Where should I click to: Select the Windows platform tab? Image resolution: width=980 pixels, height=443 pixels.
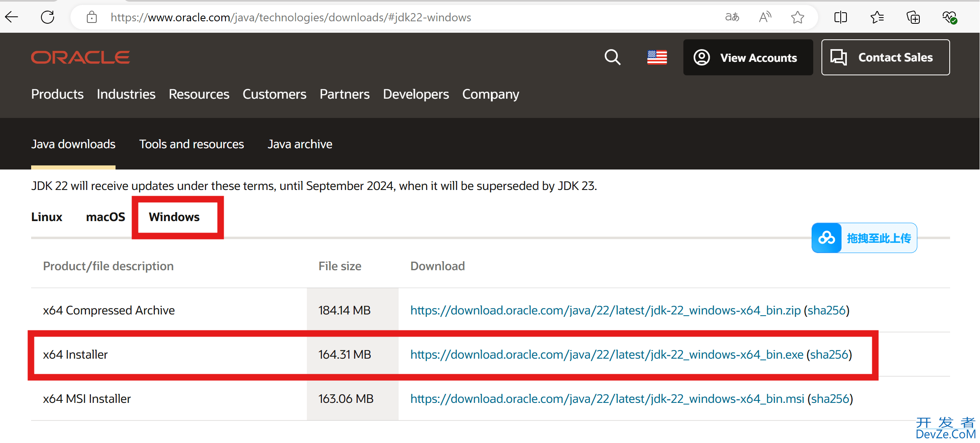174,217
